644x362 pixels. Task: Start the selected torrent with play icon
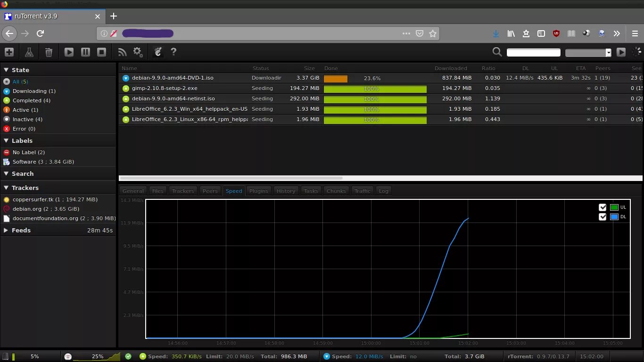click(69, 52)
